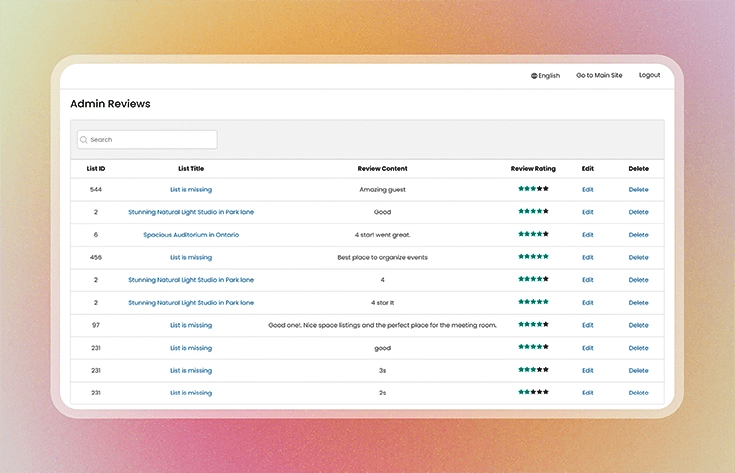735x473 pixels.
Task: Edit the 'Best place to organize events' review
Action: [587, 257]
